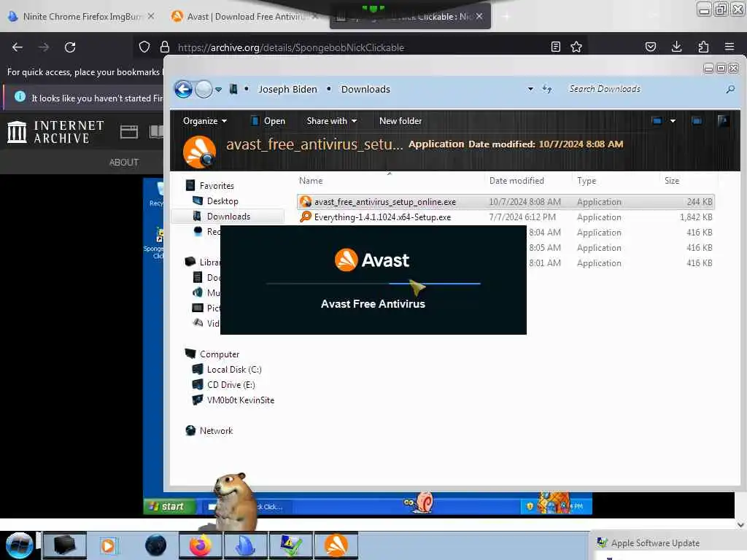Open Explorer help icon
The width and height of the screenshot is (747, 560).
click(723, 121)
